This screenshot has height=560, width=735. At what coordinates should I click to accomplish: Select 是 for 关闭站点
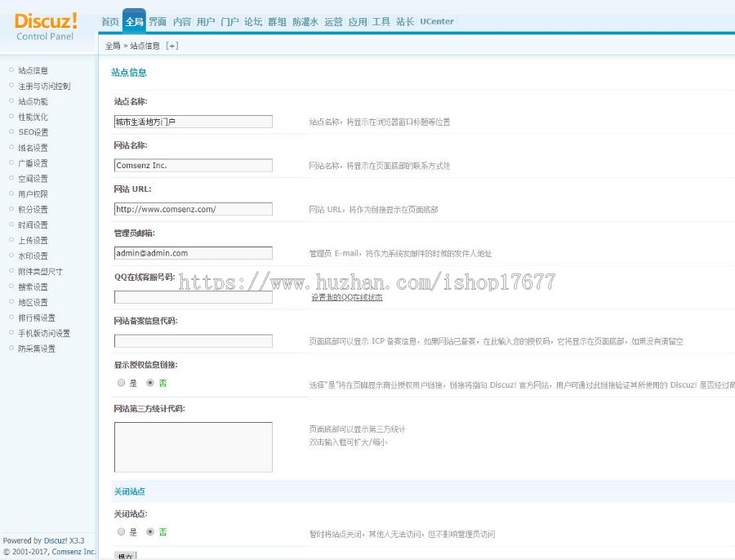click(122, 532)
